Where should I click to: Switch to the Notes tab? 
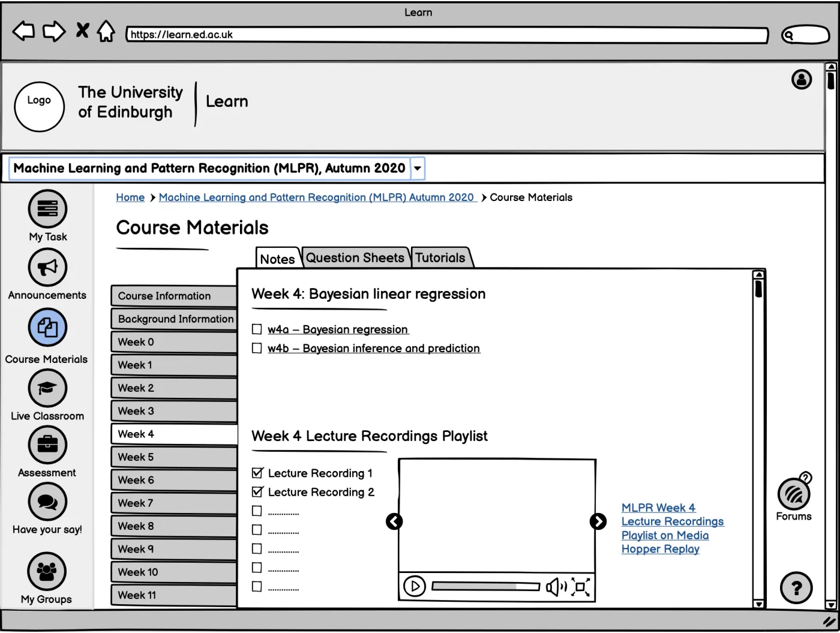[277, 259]
